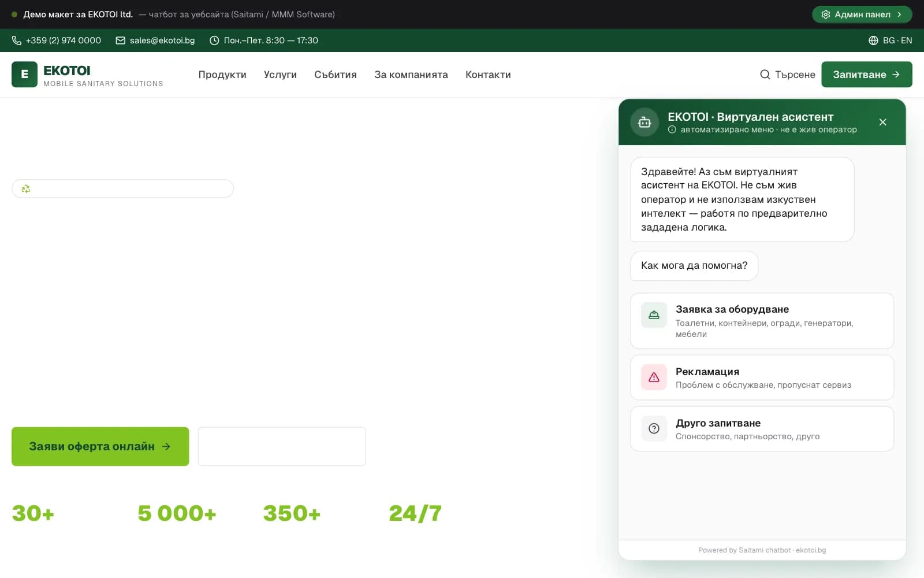The height and width of the screenshot is (578, 924).
Task: Click the phone handset icon in the contact bar
Action: [x=17, y=40]
